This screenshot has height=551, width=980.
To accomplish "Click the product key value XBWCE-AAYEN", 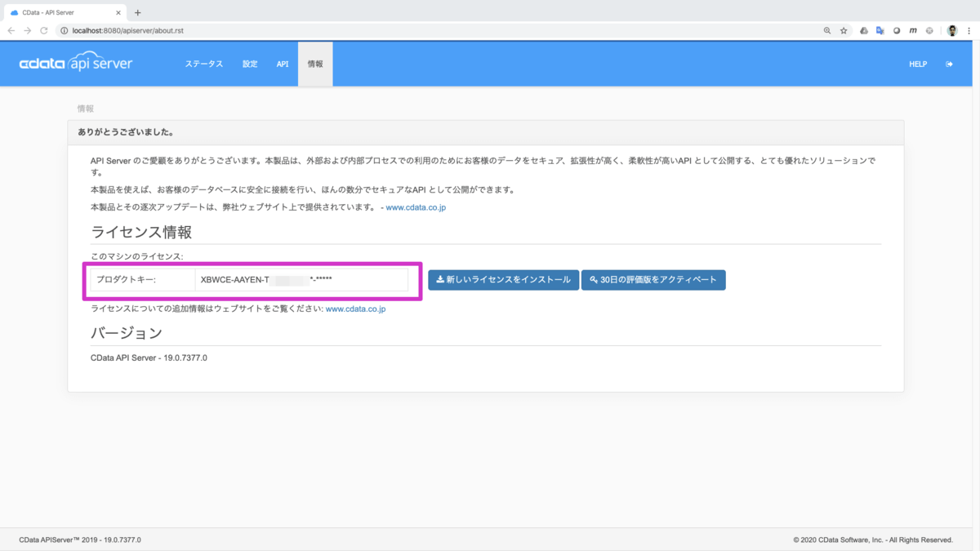I will (x=266, y=279).
